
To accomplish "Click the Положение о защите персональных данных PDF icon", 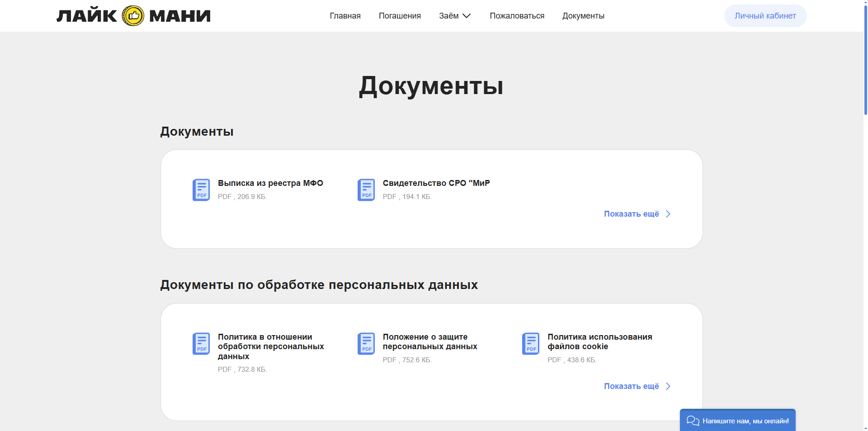I will click(x=366, y=344).
